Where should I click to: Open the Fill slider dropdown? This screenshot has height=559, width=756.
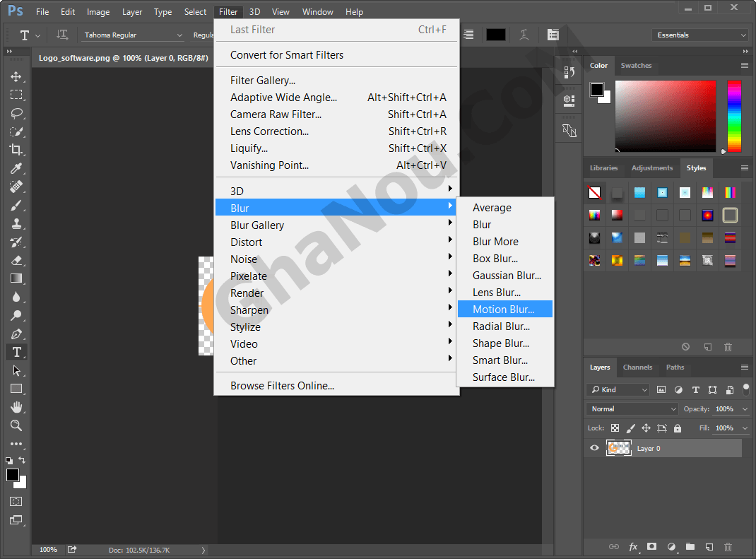click(x=745, y=428)
